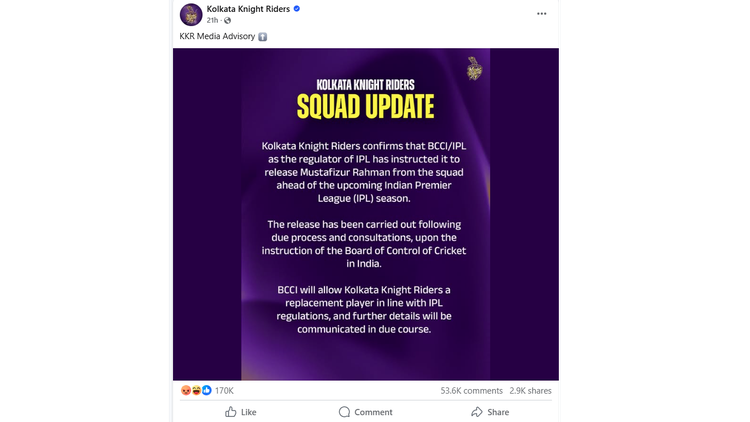Click the haha reaction emoji icon
Viewport: 750px width, 422px height.
click(x=196, y=391)
